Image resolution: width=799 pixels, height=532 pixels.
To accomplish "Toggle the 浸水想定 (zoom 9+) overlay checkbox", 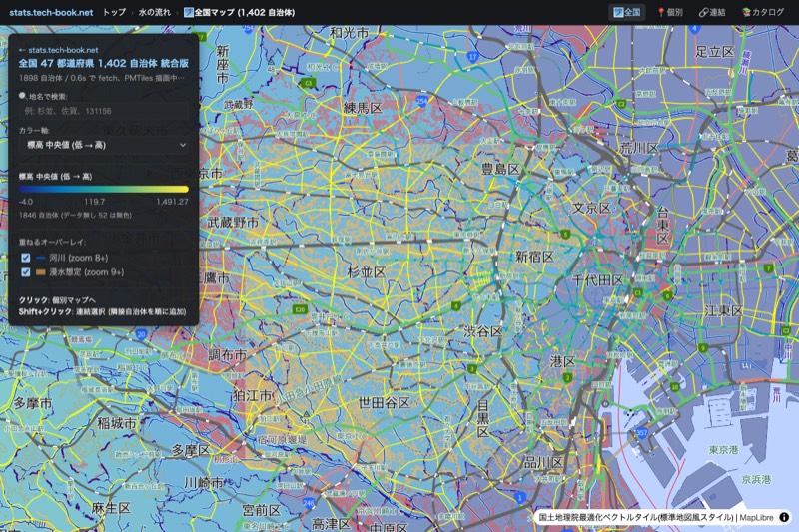I will point(26,272).
